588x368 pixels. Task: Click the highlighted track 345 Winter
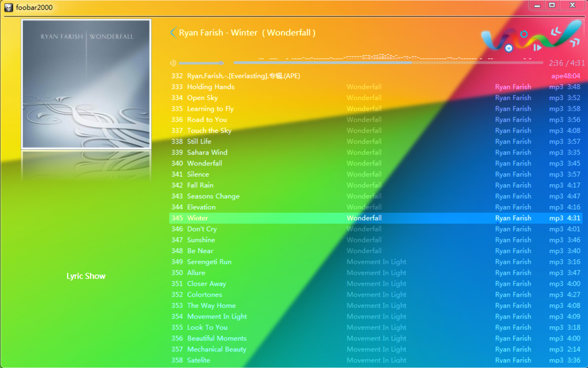376,218
